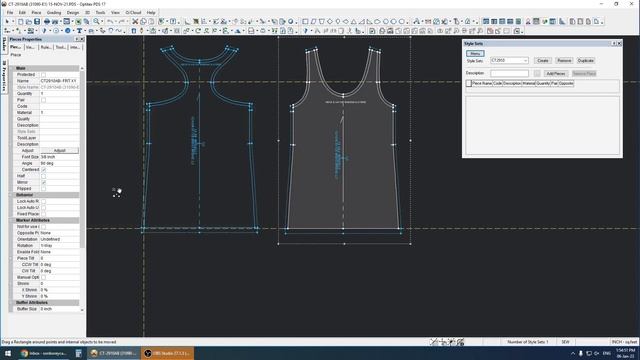
Task: Click the Remove button in Style Sets
Action: 564,60
